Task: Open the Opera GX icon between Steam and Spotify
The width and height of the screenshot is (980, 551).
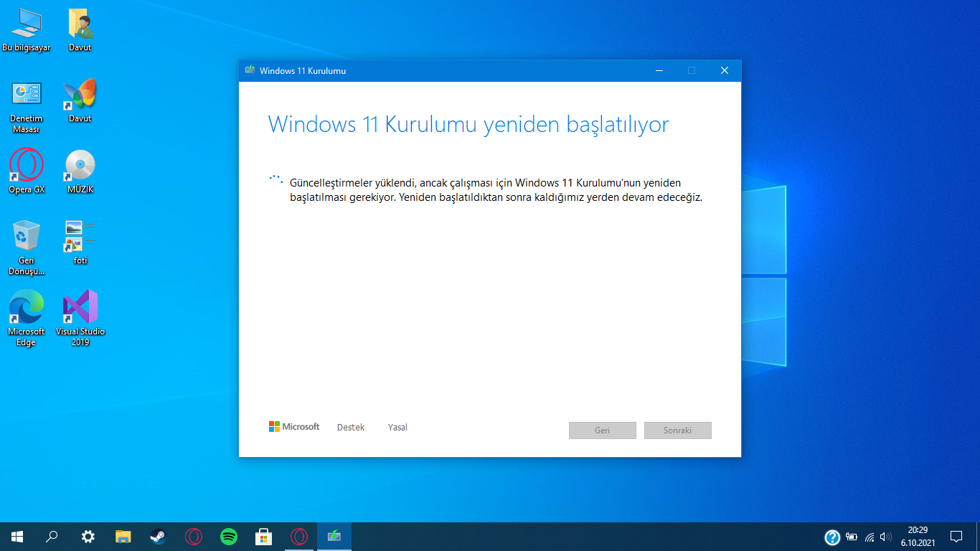Action: 194,537
